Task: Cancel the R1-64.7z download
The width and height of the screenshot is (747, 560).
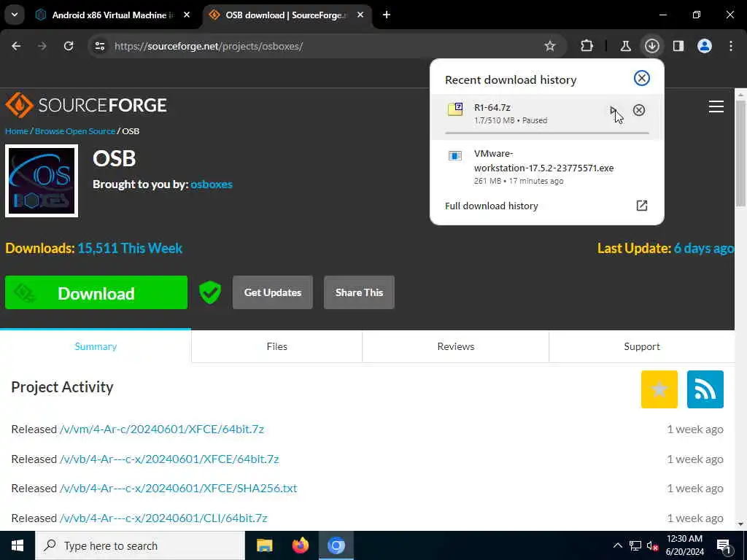Action: (639, 111)
